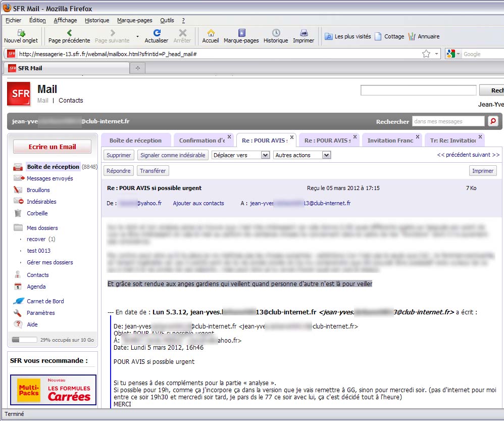
Task: Click Gérer mes dossiers link
Action: pyautogui.click(x=50, y=262)
